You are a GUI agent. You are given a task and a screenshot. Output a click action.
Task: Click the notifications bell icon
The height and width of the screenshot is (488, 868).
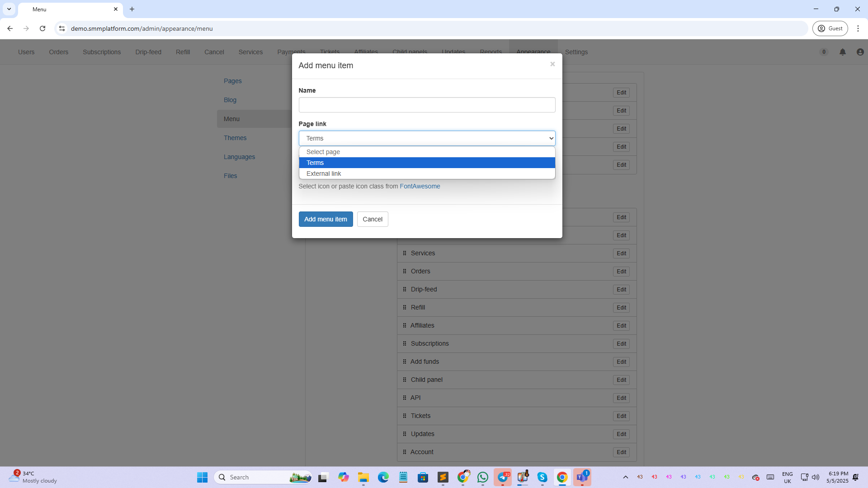(843, 52)
